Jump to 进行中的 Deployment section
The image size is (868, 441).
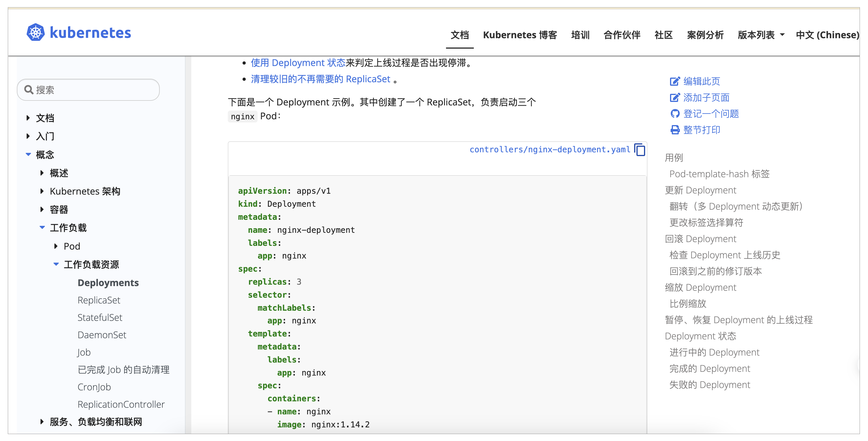(x=714, y=352)
